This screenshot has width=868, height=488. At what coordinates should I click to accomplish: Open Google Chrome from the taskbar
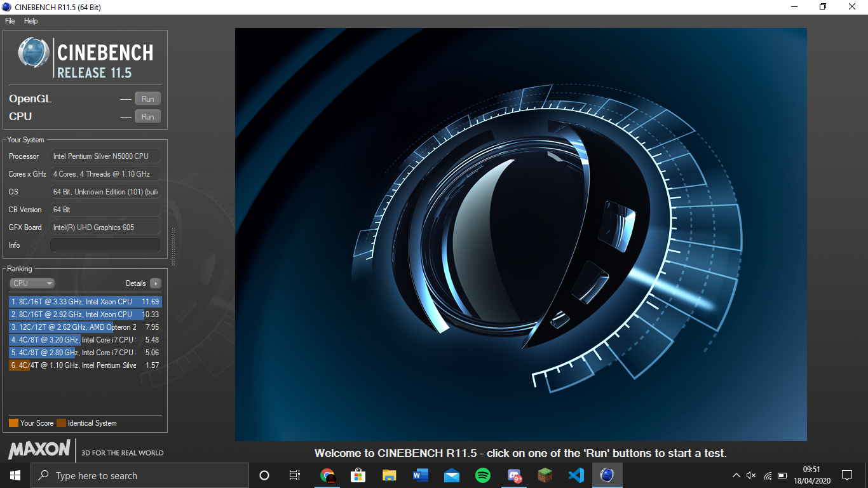327,475
